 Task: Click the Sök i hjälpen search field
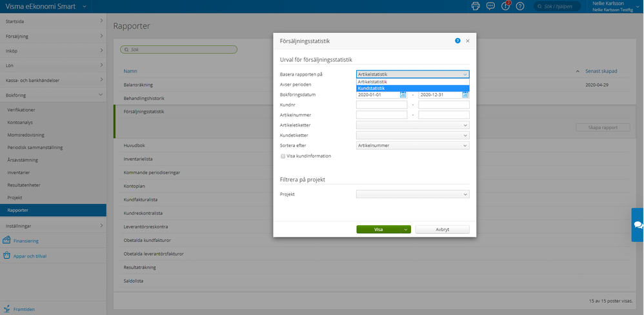pyautogui.click(x=558, y=6)
